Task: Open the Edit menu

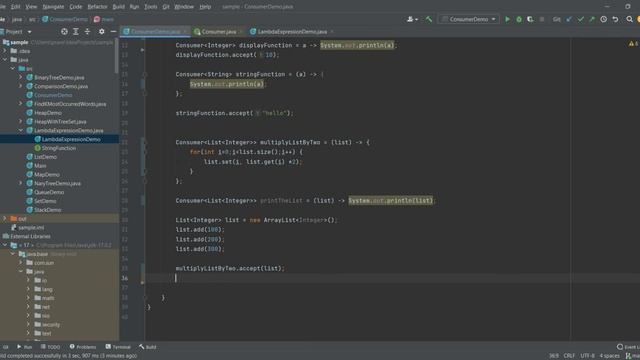Action: (16, 7)
